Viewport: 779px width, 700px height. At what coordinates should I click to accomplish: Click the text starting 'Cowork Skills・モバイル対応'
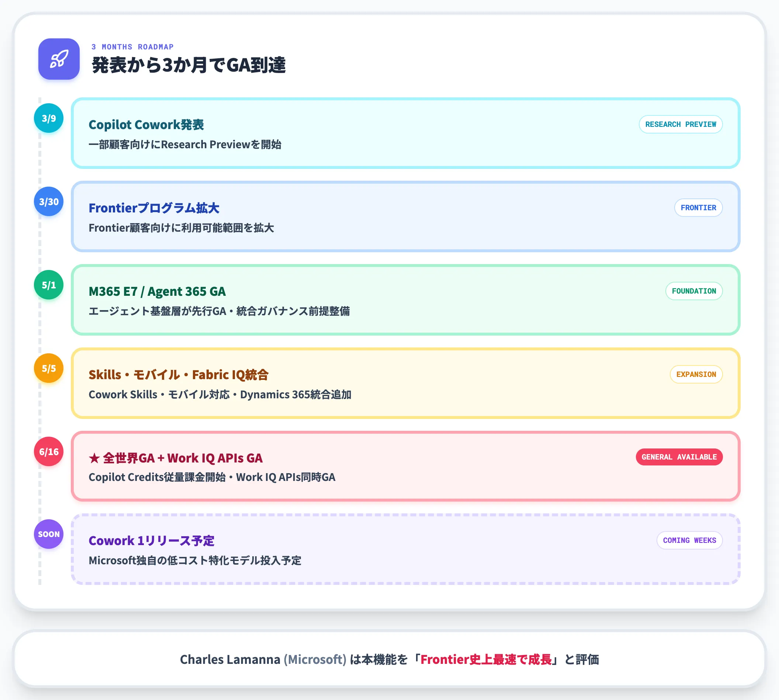[x=220, y=395]
